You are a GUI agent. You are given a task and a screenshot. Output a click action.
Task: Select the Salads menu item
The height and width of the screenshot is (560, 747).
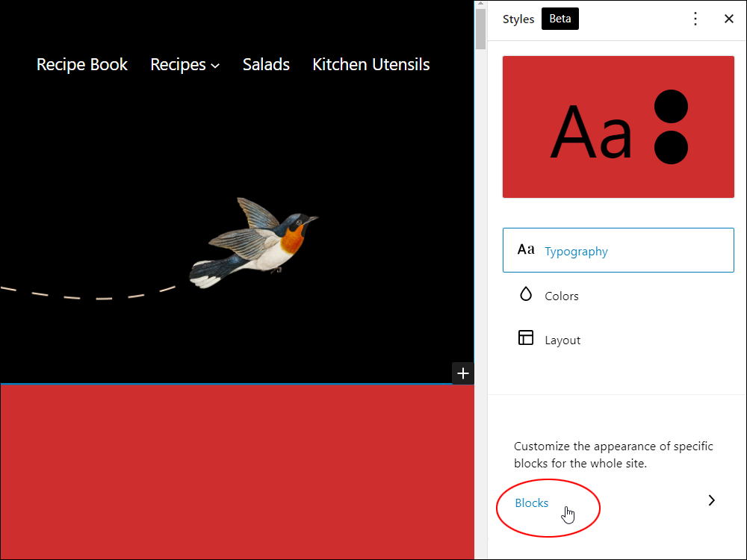coord(266,64)
